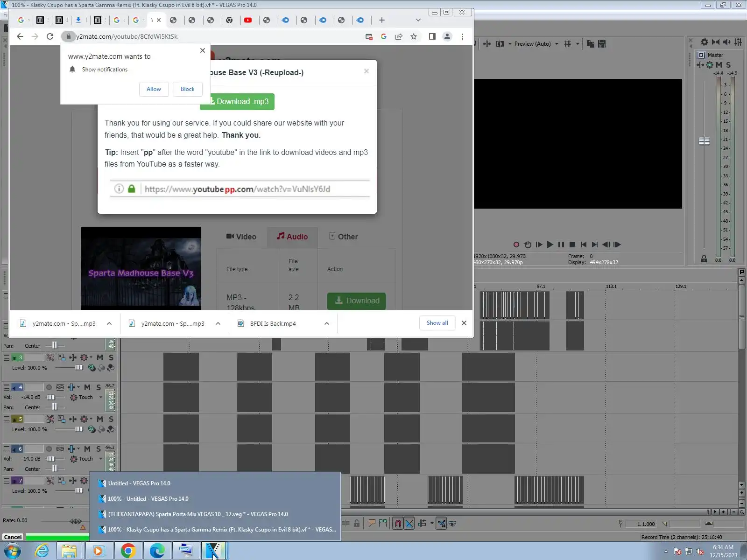Click the green Download .mp3 button

237,102
